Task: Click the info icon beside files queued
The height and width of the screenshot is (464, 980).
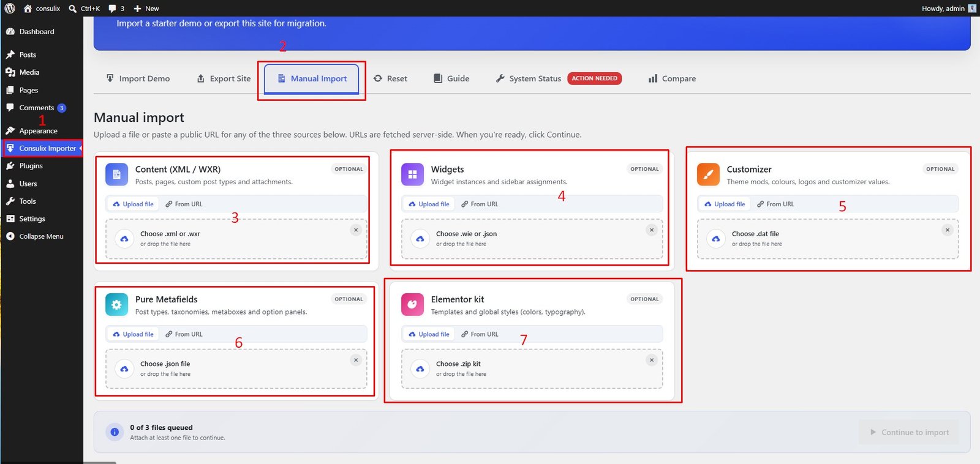Action: pos(115,432)
